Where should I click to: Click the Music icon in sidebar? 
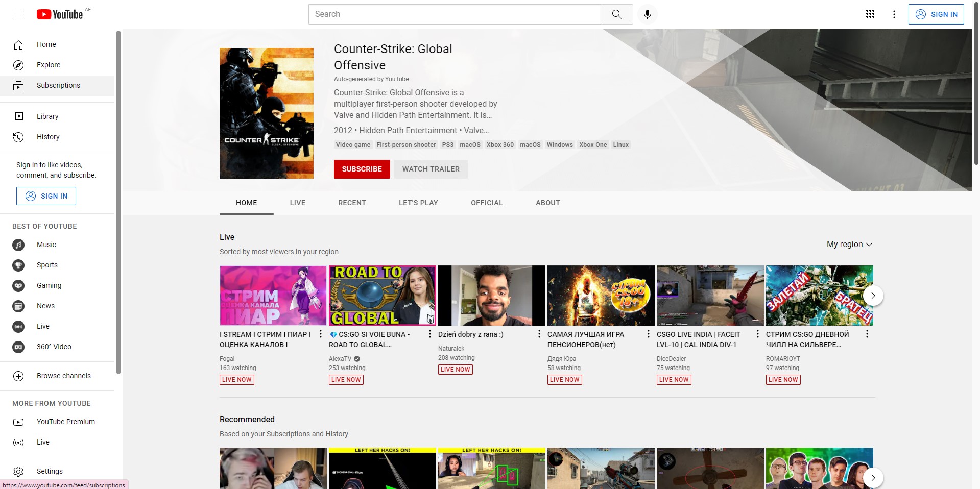coord(18,245)
